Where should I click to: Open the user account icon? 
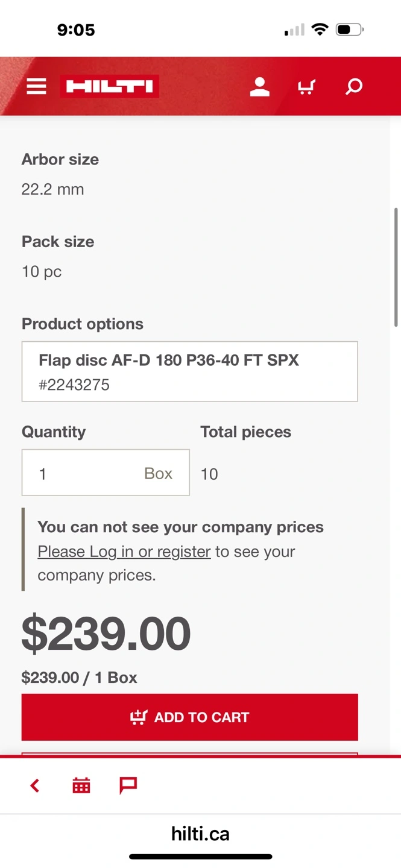[260, 87]
